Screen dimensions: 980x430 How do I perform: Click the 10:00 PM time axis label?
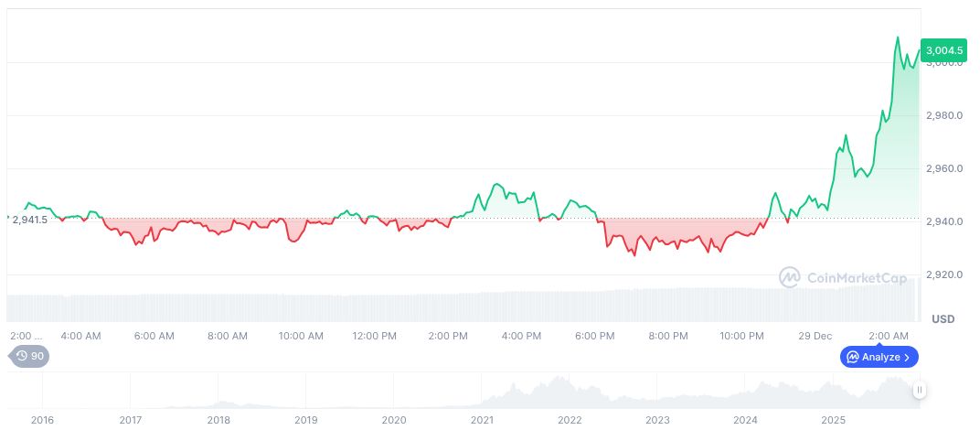coord(742,336)
